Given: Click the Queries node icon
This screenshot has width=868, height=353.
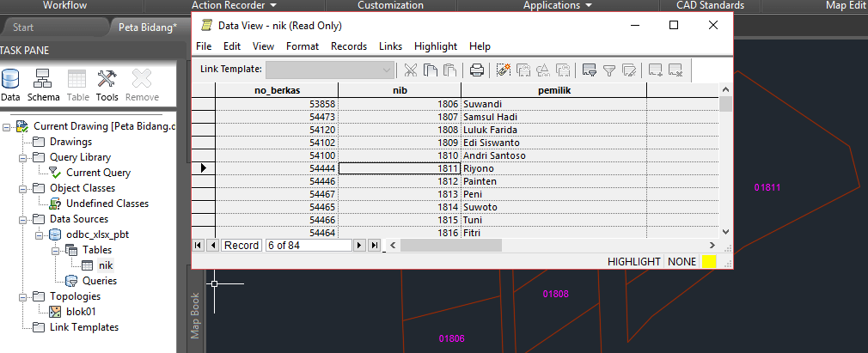Looking at the screenshot, I should (x=71, y=281).
